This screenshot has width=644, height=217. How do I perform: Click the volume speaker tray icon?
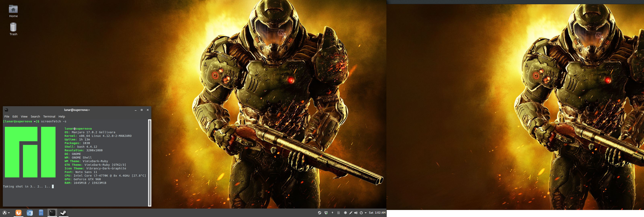tap(356, 213)
